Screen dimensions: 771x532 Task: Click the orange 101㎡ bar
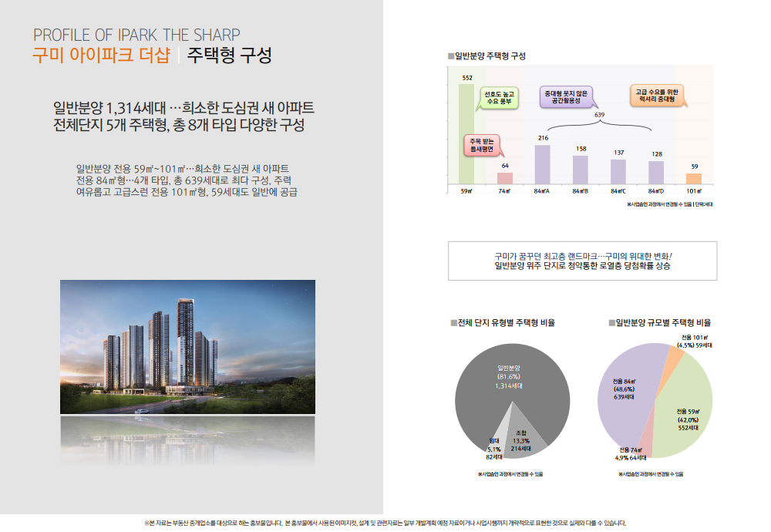point(694,179)
